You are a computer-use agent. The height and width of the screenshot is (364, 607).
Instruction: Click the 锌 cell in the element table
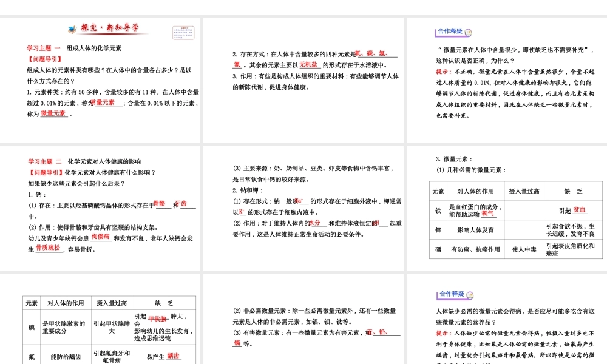click(438, 230)
